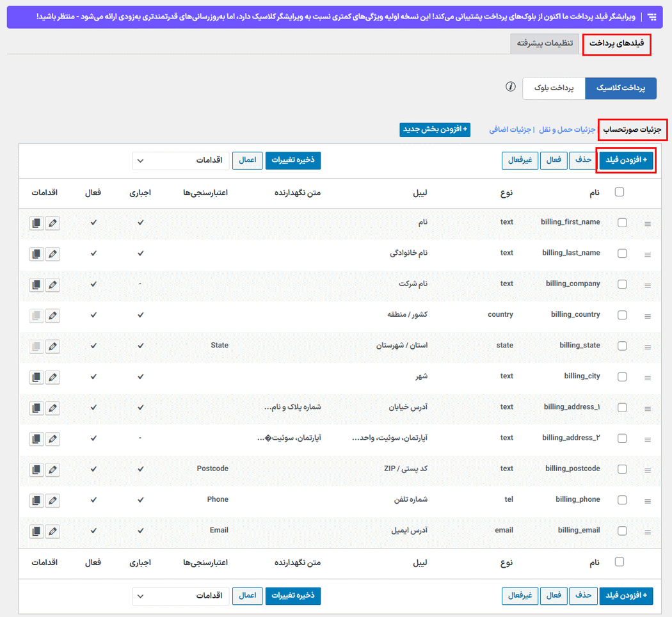
Task: Duplicate billing_company field using copy icon
Action: pos(36,284)
